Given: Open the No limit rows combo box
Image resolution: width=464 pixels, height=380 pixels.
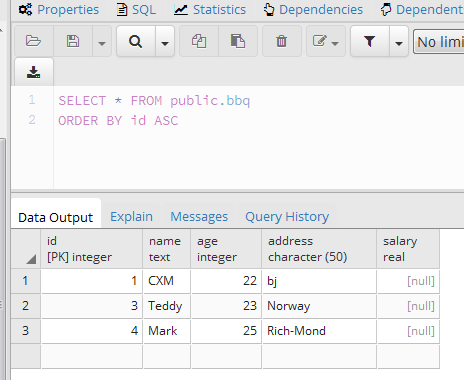Looking at the screenshot, I should click(439, 42).
